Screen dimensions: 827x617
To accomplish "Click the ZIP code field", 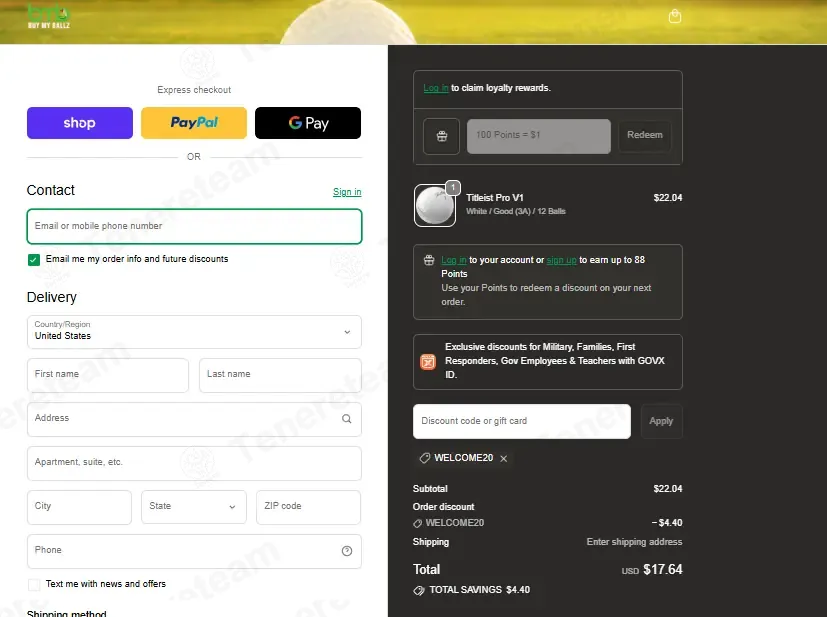I will pyautogui.click(x=309, y=507).
